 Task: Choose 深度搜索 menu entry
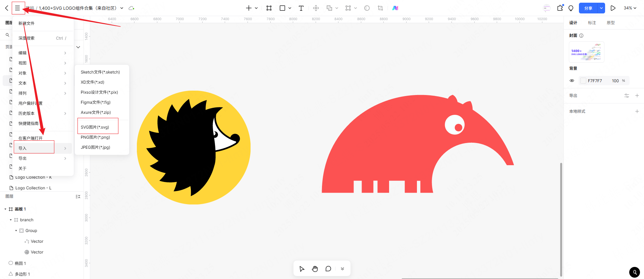click(x=43, y=38)
